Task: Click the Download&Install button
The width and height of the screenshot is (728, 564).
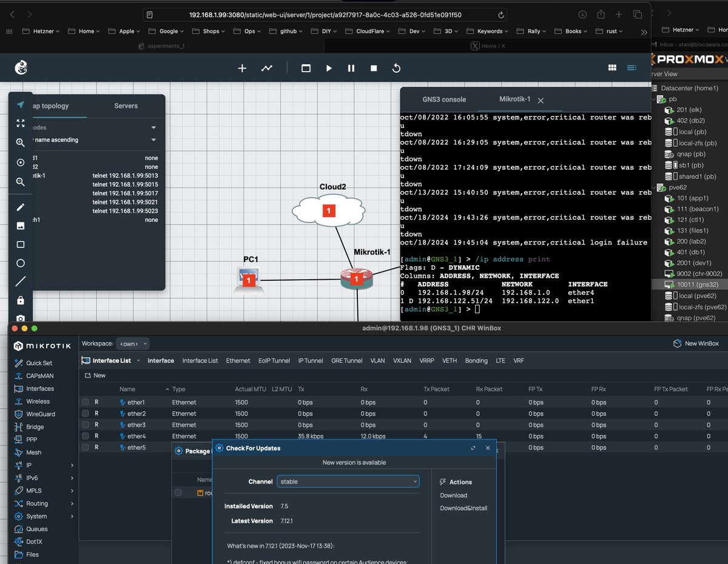Action: 463,508
